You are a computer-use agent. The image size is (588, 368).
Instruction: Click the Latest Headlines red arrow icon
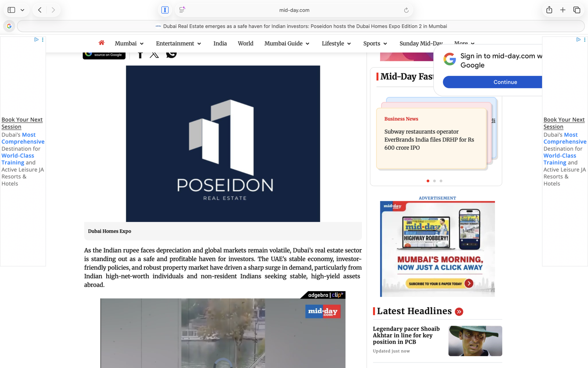[459, 312]
